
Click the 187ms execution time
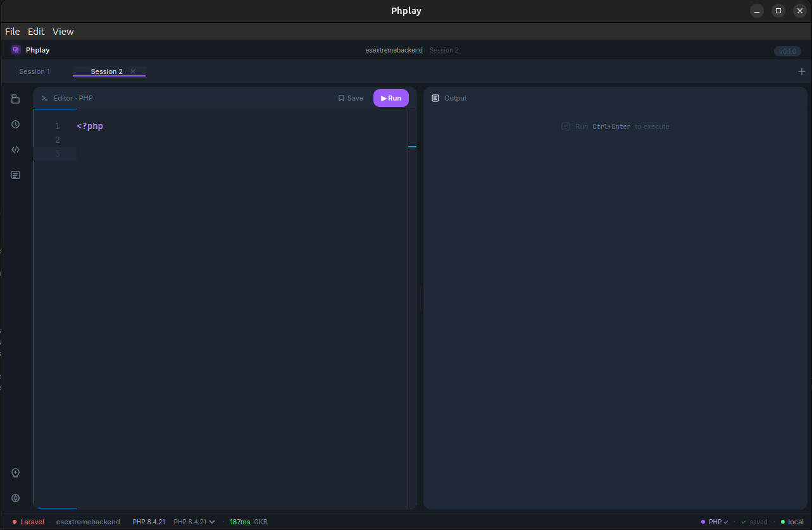240,522
